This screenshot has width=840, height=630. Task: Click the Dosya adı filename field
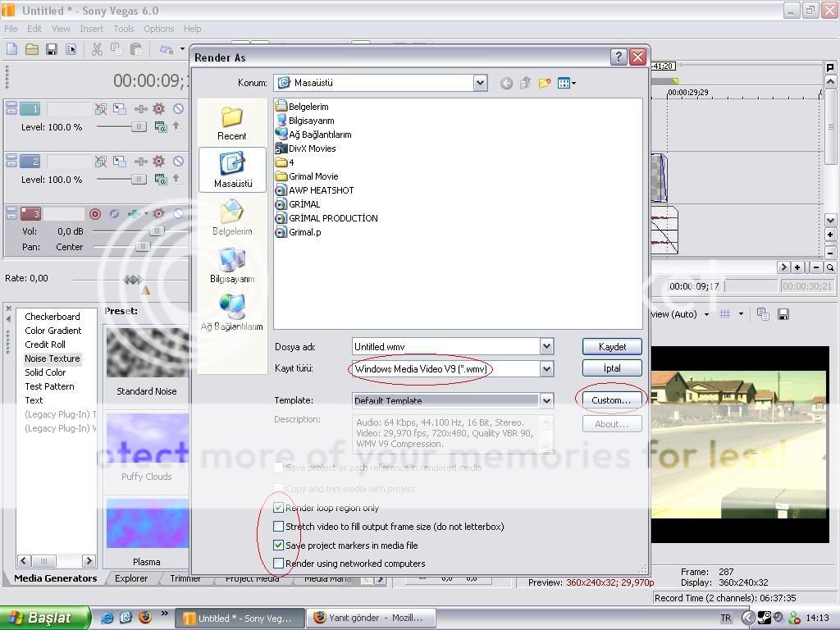[445, 347]
